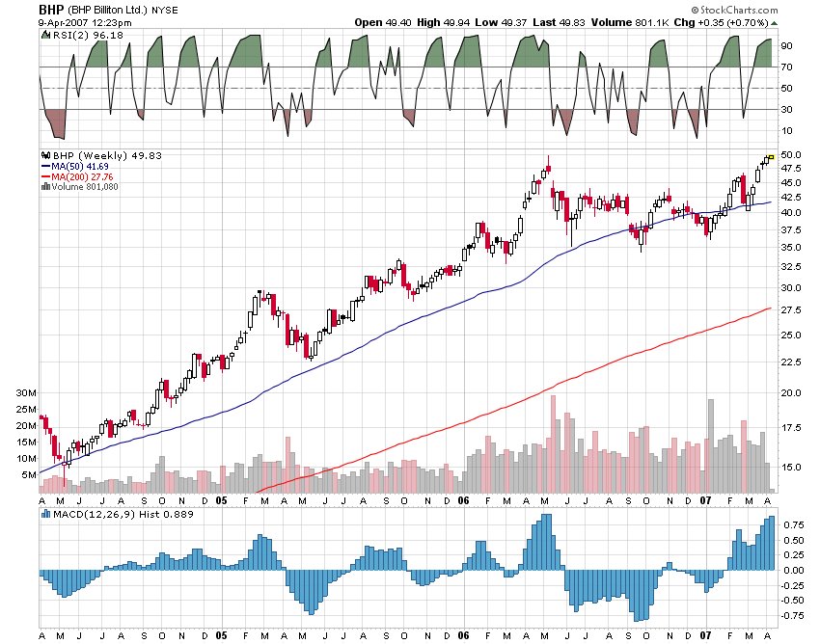Click the NYSE exchange label

click(x=165, y=10)
